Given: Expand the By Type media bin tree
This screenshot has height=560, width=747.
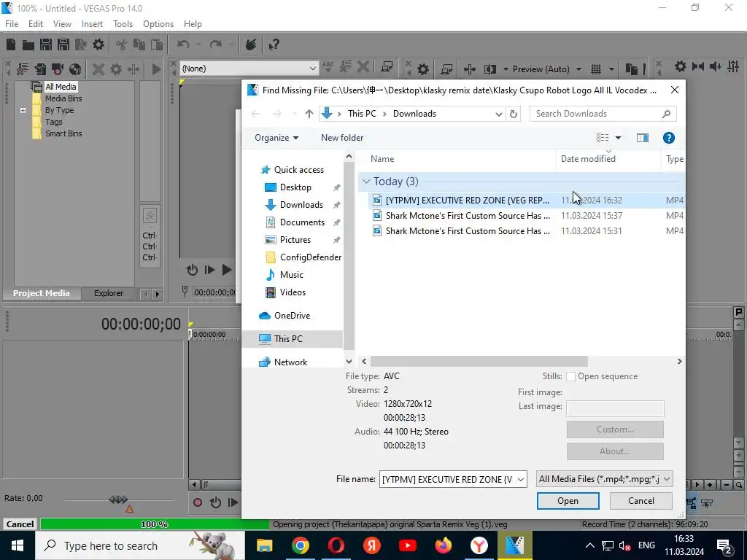Looking at the screenshot, I should point(23,110).
